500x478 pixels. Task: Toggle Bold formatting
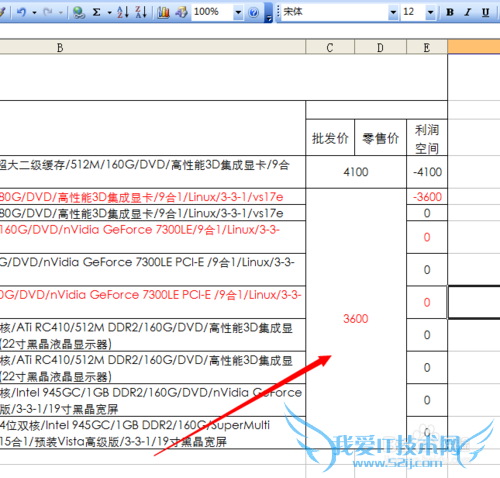450,13
